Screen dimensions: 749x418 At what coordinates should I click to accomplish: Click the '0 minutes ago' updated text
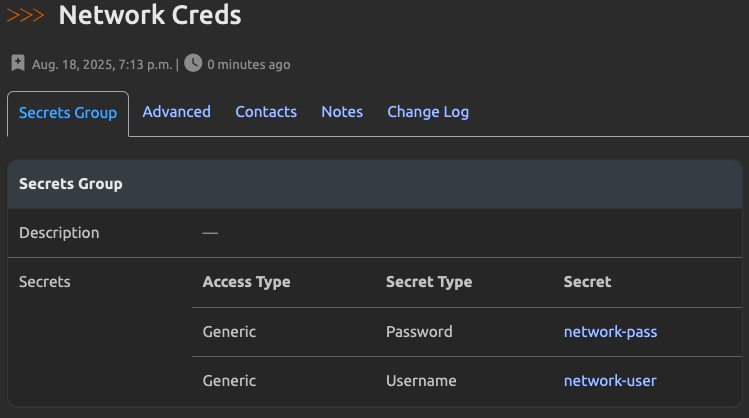(248, 64)
